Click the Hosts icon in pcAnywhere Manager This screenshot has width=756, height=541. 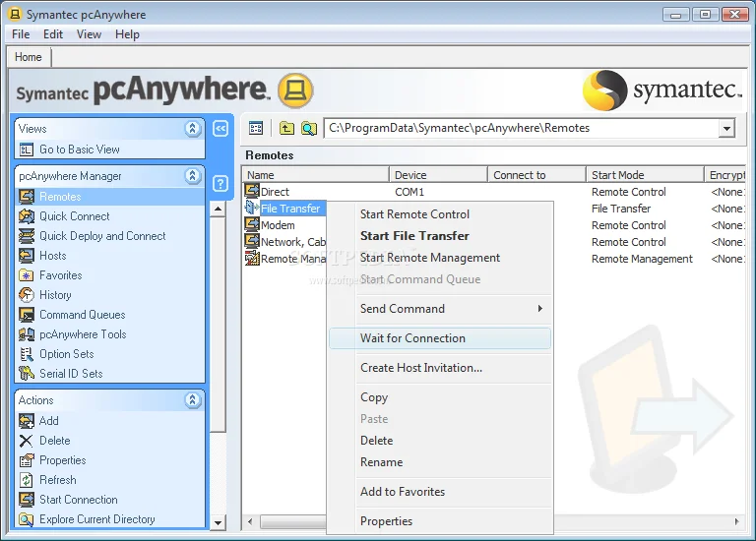[27, 256]
